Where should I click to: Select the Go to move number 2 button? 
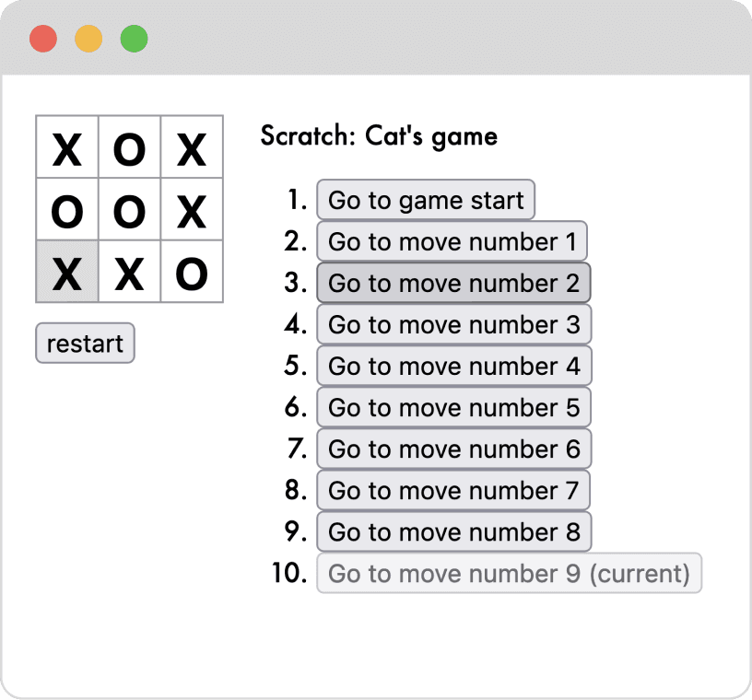pos(453,284)
